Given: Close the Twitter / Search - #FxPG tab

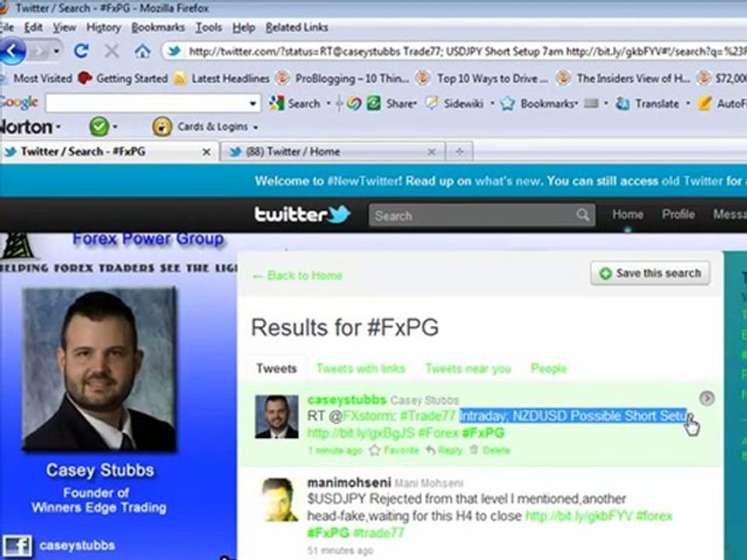Looking at the screenshot, I should (206, 152).
